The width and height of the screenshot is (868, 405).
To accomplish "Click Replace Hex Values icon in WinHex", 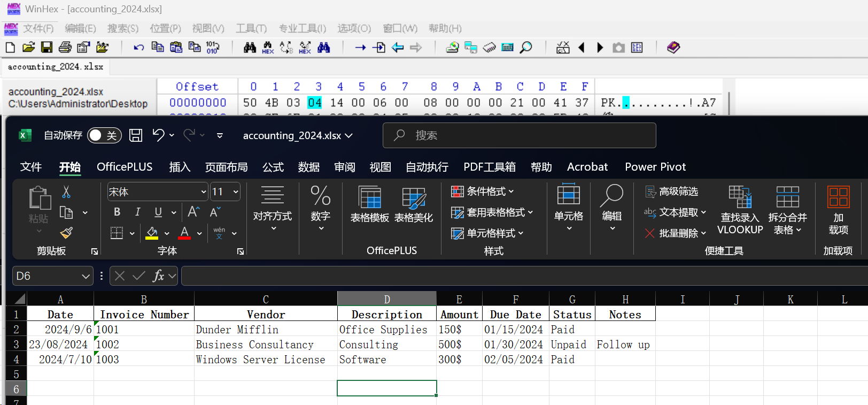I will [305, 48].
